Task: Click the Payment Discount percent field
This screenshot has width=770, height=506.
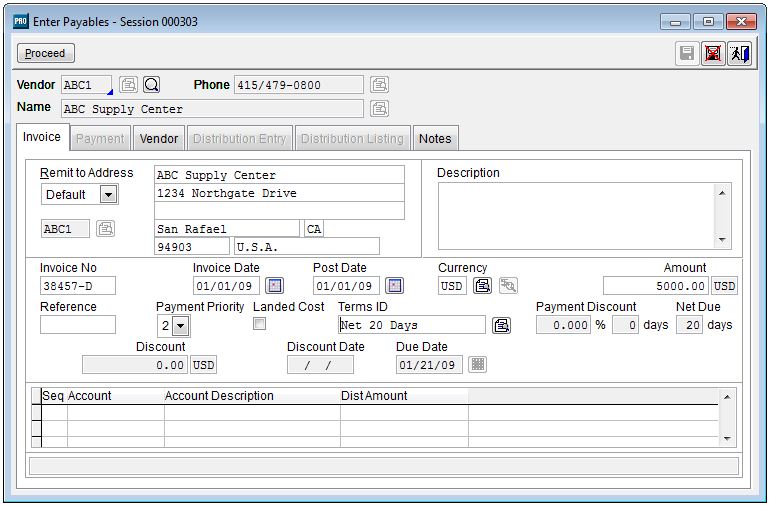Action: 563,325
